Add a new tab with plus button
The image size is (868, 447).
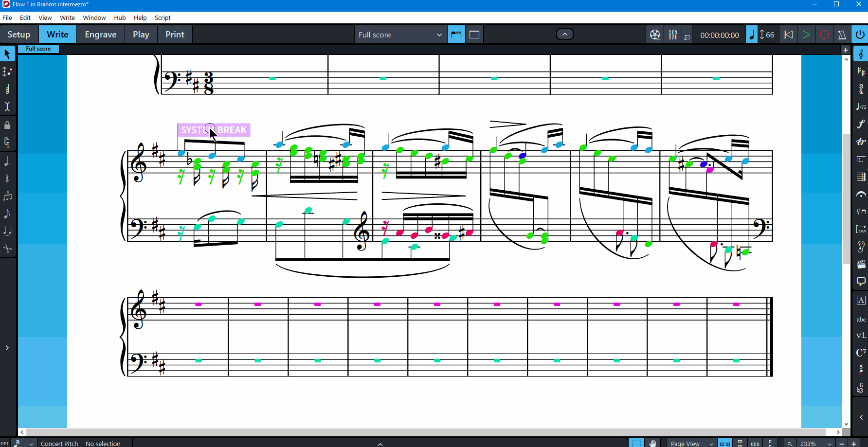[x=846, y=50]
